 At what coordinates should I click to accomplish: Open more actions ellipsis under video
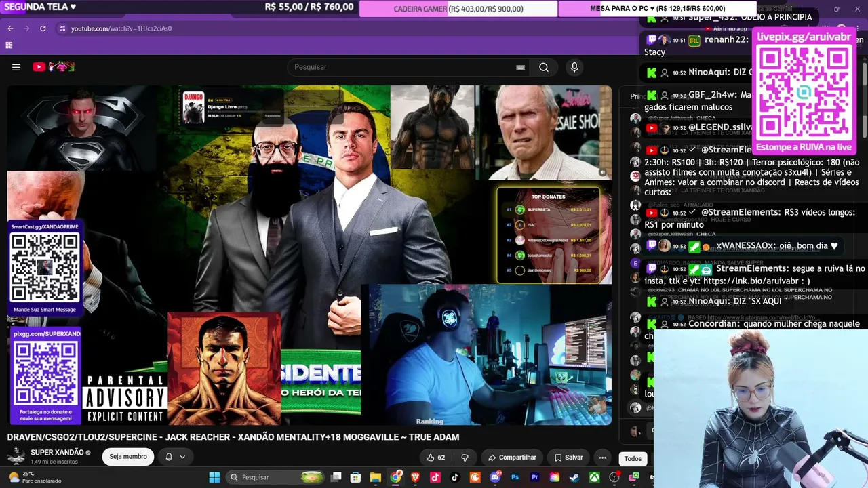tap(602, 457)
